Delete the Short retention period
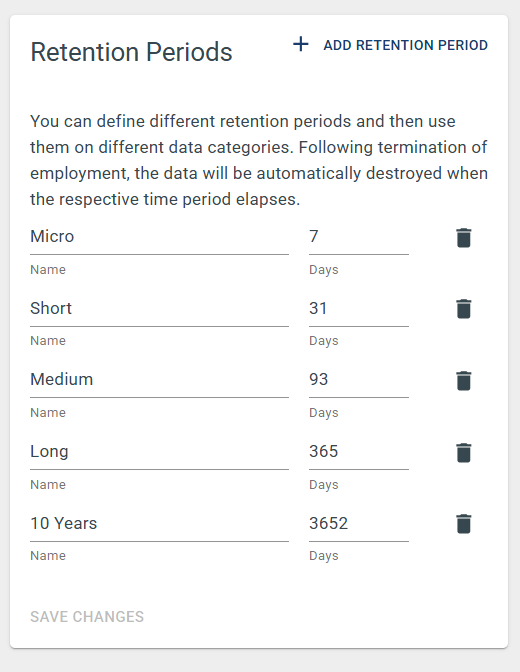 [x=463, y=309]
